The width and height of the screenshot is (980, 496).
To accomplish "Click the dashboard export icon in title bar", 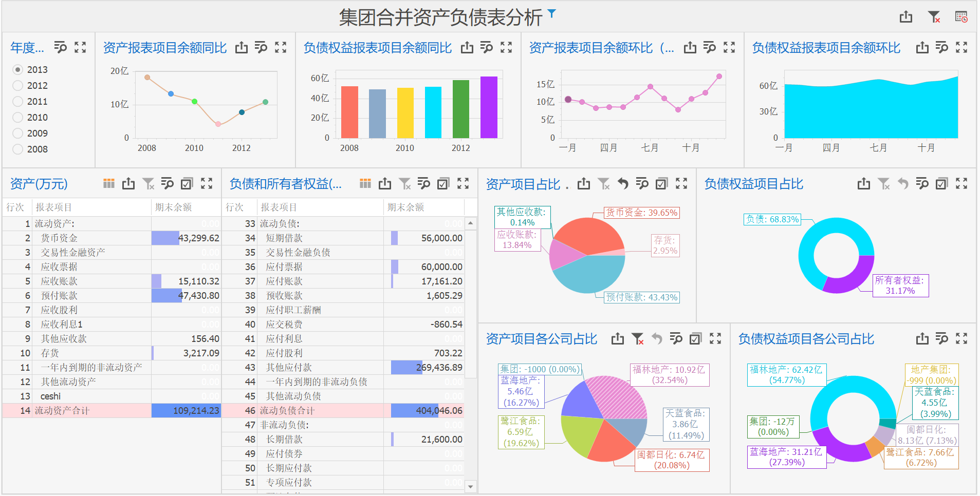I will pos(906,17).
